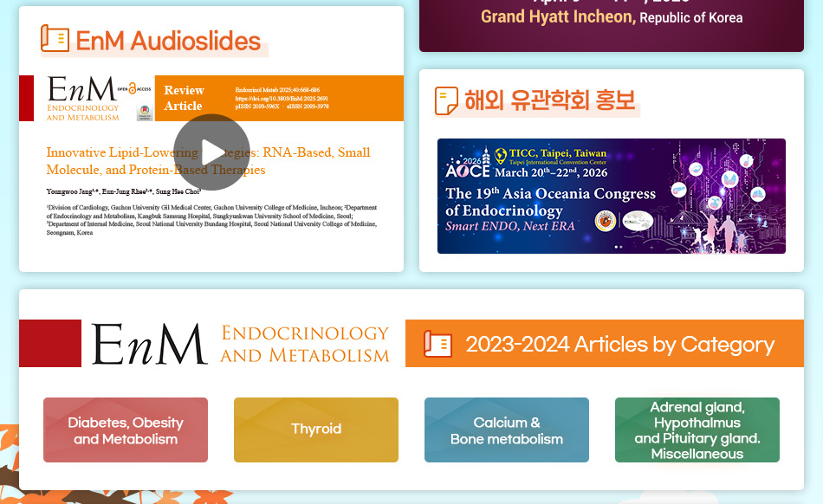Open Calcium & Bone metabolism category
This screenshot has height=504, width=823.
(x=507, y=430)
